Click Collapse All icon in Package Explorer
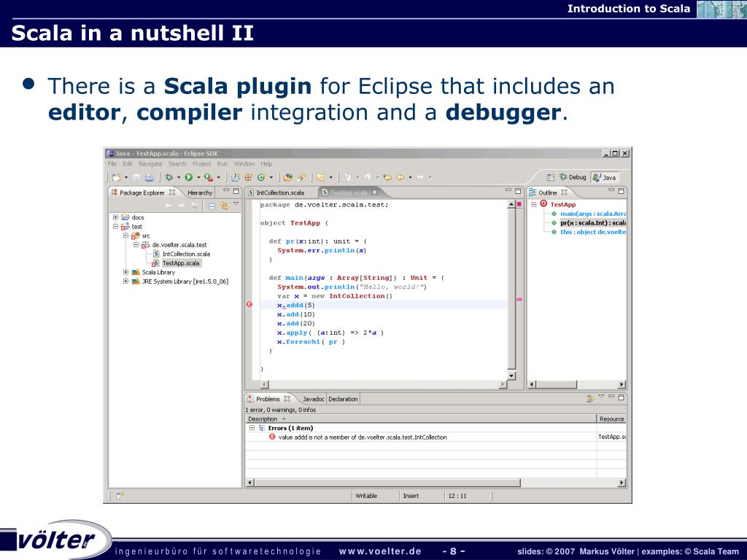This screenshot has width=747, height=560. pos(212,206)
